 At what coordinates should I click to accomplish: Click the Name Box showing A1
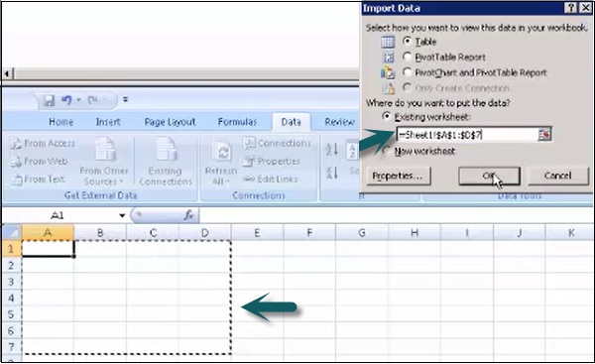(58, 215)
